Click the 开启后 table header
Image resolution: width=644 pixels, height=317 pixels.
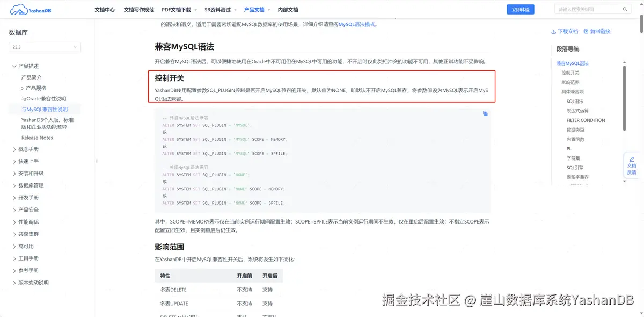pyautogui.click(x=270, y=276)
